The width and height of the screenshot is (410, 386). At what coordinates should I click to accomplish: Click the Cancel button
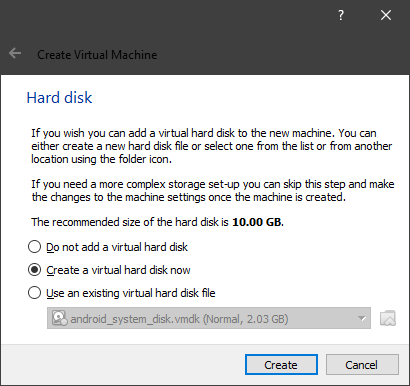[x=362, y=365]
